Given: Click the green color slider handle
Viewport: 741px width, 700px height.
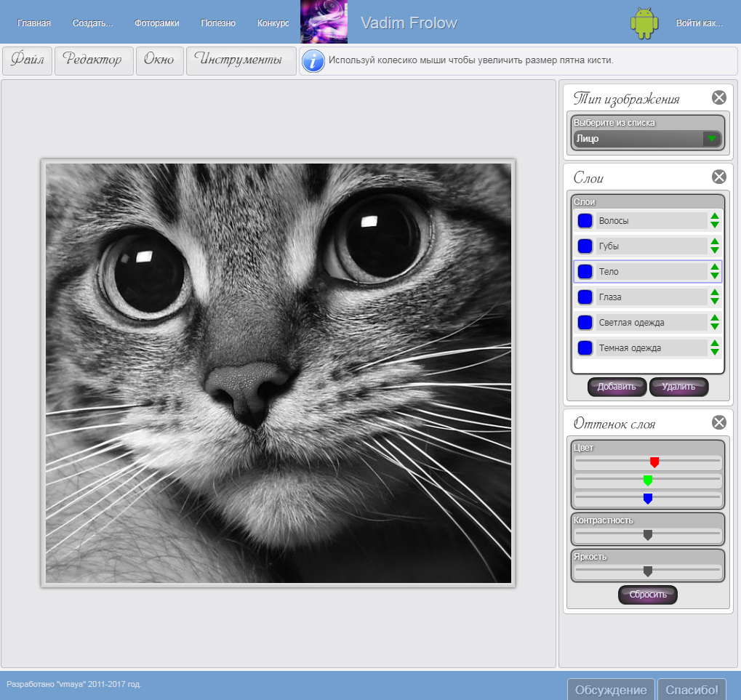Looking at the screenshot, I should click(x=647, y=480).
